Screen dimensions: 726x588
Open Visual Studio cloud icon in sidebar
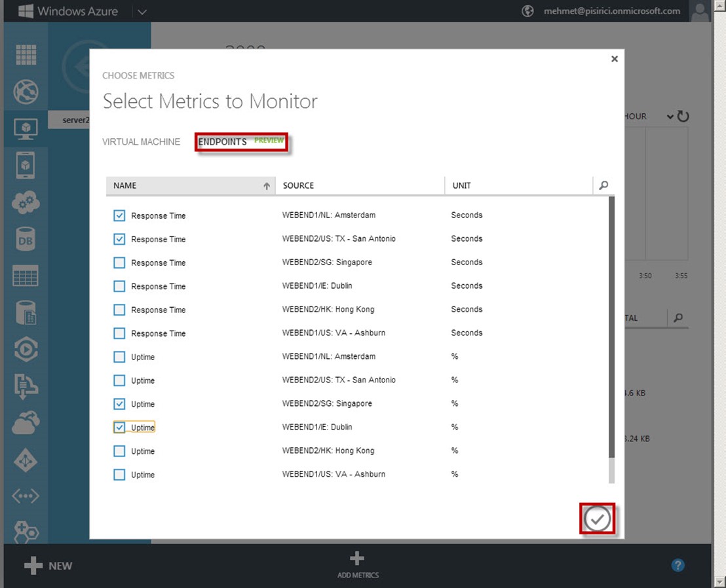(x=26, y=423)
